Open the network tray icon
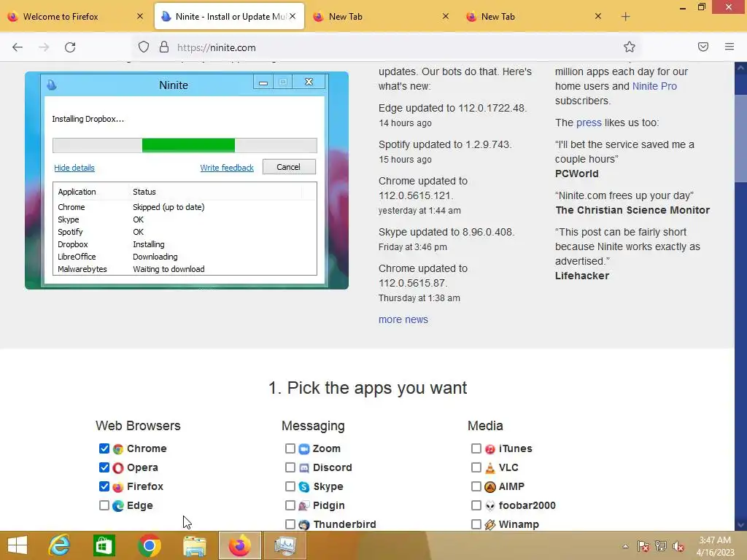Viewport: 747px width, 560px height. tap(661, 546)
